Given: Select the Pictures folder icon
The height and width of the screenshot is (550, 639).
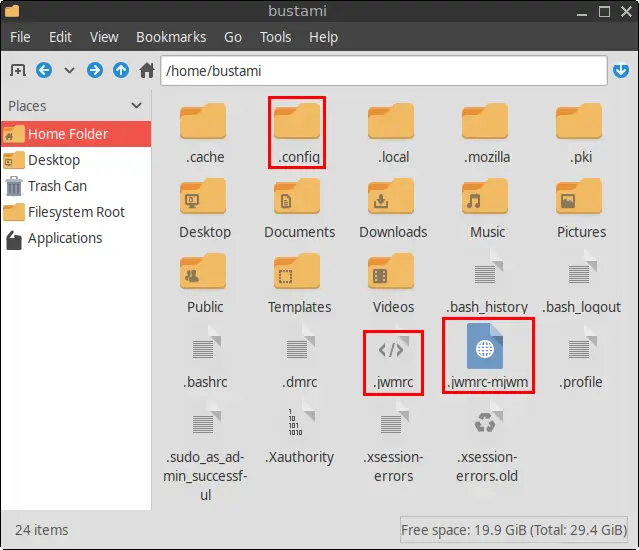Looking at the screenshot, I should (579, 196).
